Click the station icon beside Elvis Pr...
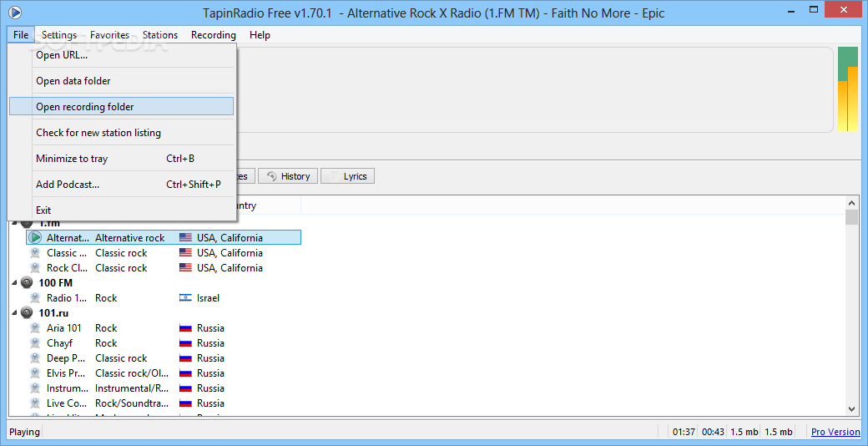The image size is (868, 446). point(35,373)
